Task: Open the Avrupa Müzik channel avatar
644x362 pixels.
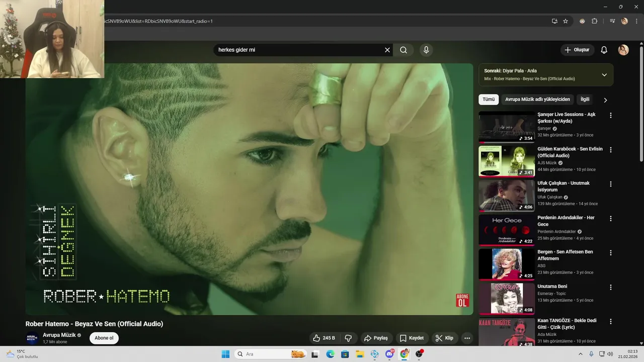Action: 32,338
